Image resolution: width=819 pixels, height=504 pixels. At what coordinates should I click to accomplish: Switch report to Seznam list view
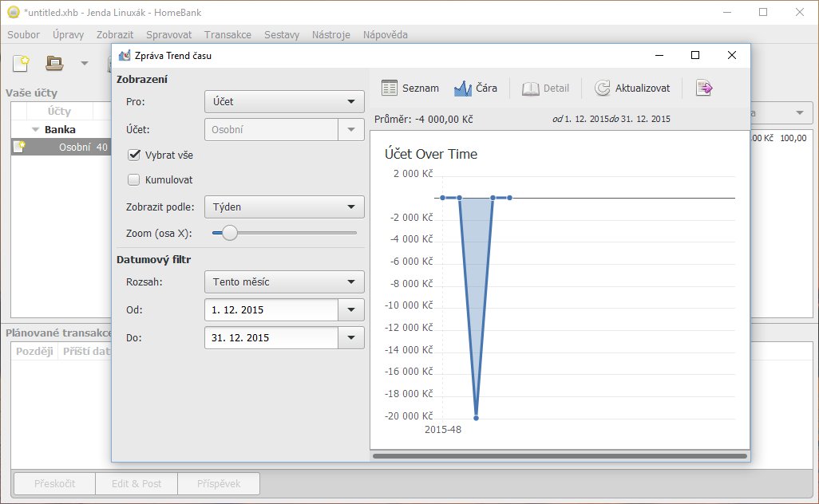tap(410, 89)
